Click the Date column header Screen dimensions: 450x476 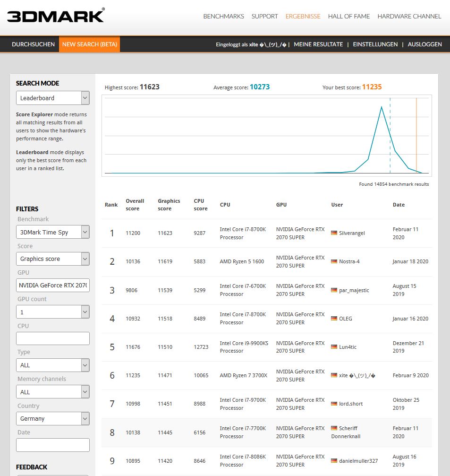click(x=399, y=205)
